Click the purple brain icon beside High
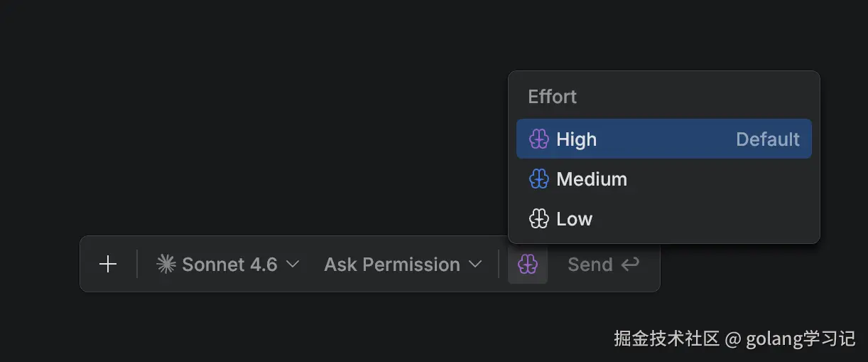 pos(539,139)
